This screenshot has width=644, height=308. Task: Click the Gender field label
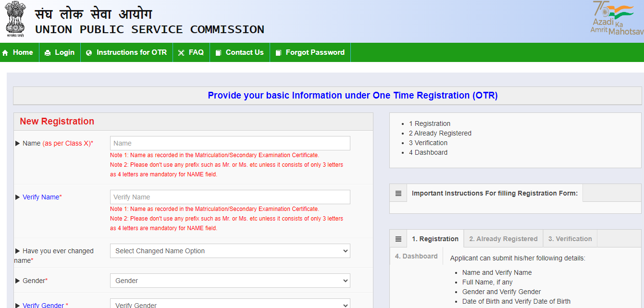coord(35,281)
